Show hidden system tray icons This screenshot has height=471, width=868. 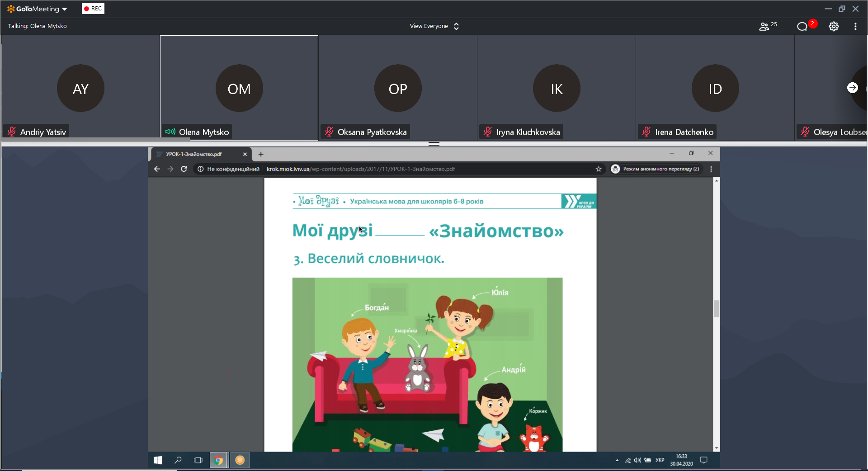click(x=617, y=460)
